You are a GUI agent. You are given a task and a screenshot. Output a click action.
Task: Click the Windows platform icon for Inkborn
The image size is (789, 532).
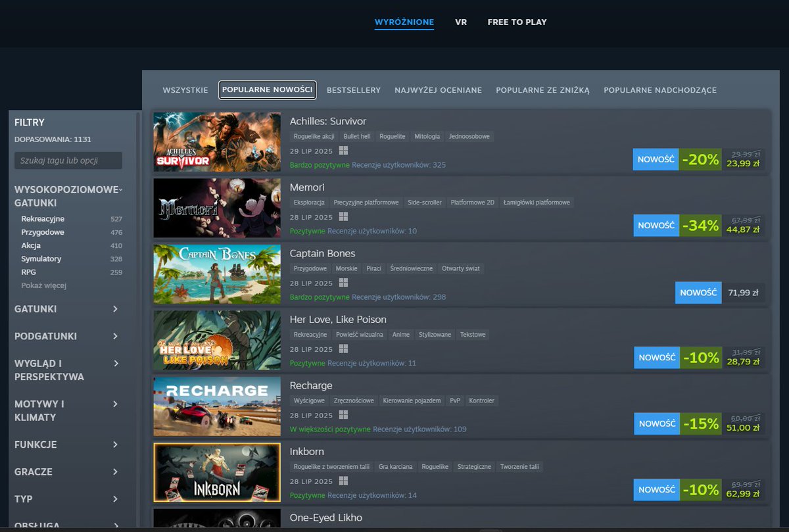point(343,481)
